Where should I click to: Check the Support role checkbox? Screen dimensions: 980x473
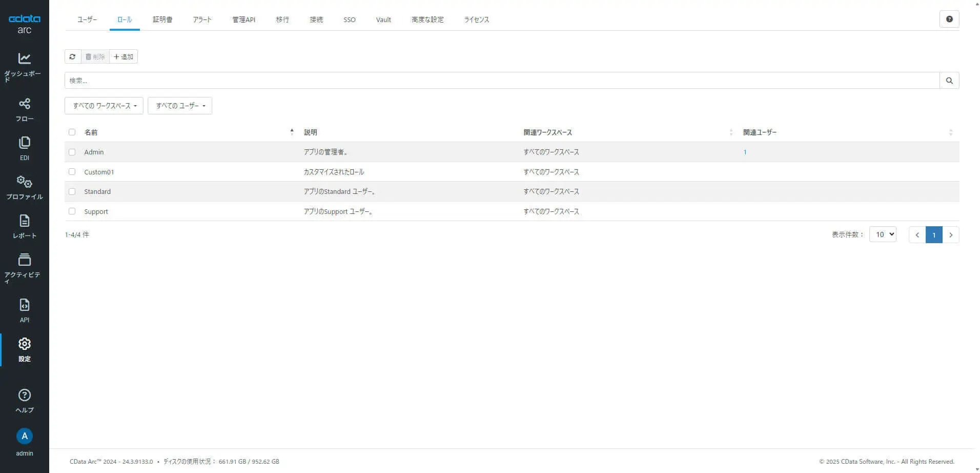click(72, 211)
